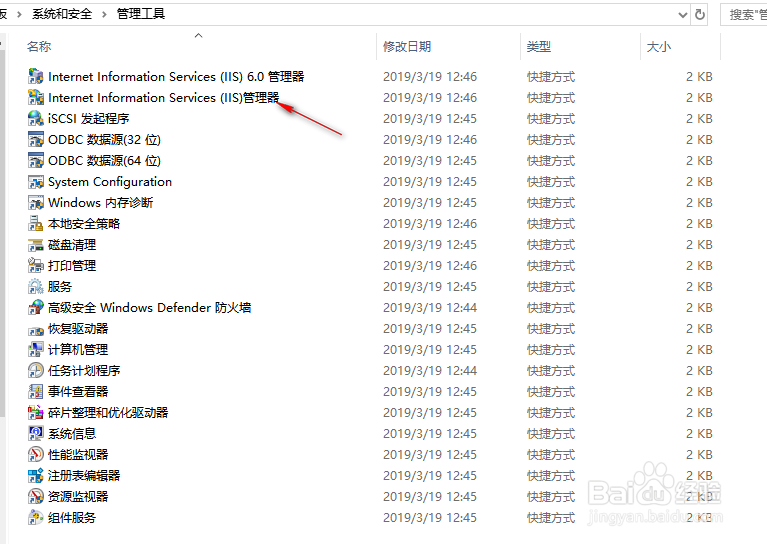The height and width of the screenshot is (544, 767).
Task: Click the Windows 内存诊断 icon
Action: tap(36, 203)
